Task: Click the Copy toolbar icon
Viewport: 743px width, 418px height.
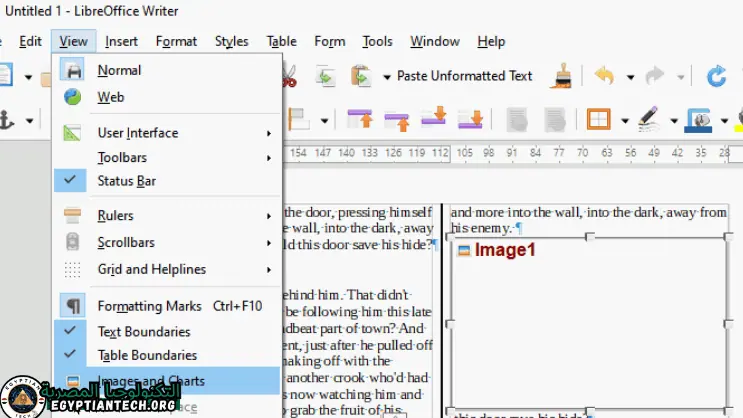Action: point(326,76)
